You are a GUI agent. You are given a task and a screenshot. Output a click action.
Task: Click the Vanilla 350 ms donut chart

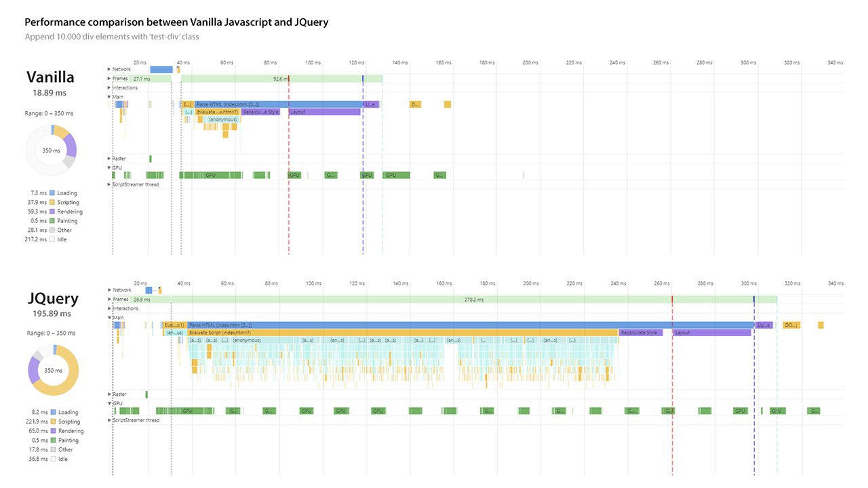click(51, 150)
